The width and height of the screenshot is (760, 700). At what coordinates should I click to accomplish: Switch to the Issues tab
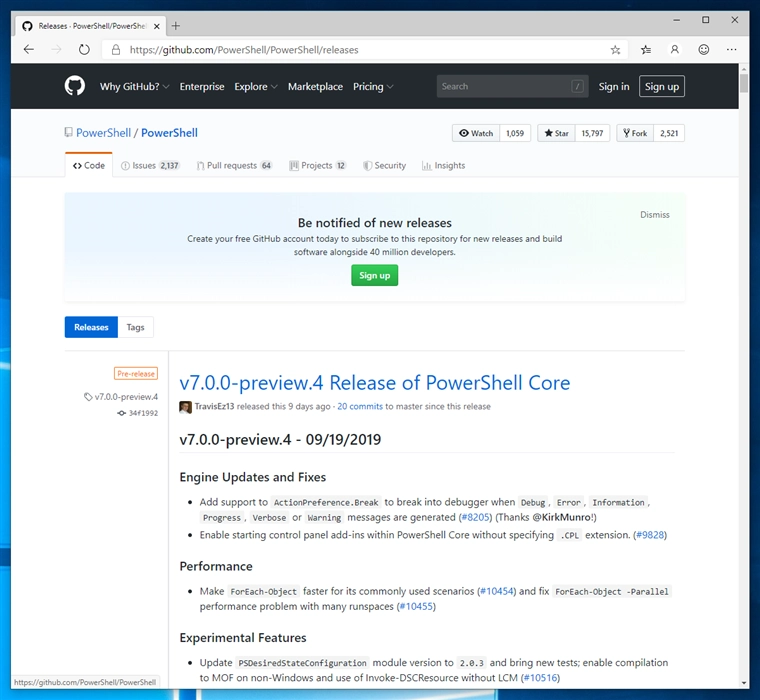click(150, 165)
